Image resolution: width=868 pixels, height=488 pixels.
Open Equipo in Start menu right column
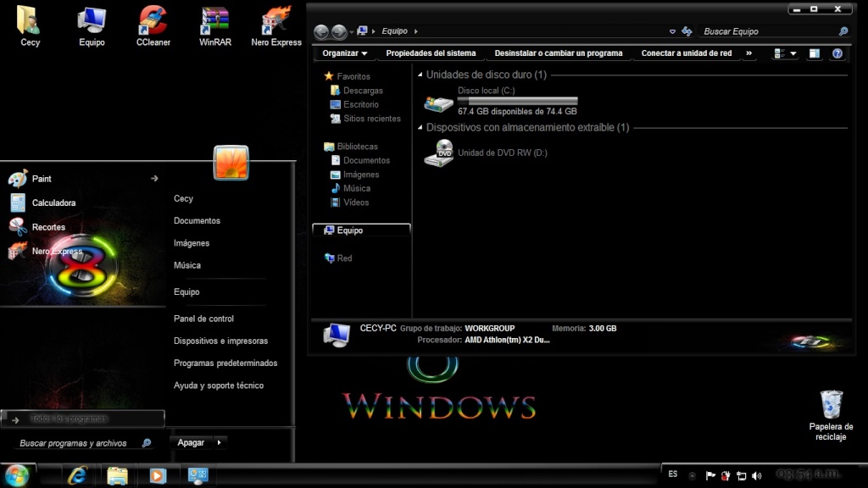point(186,291)
